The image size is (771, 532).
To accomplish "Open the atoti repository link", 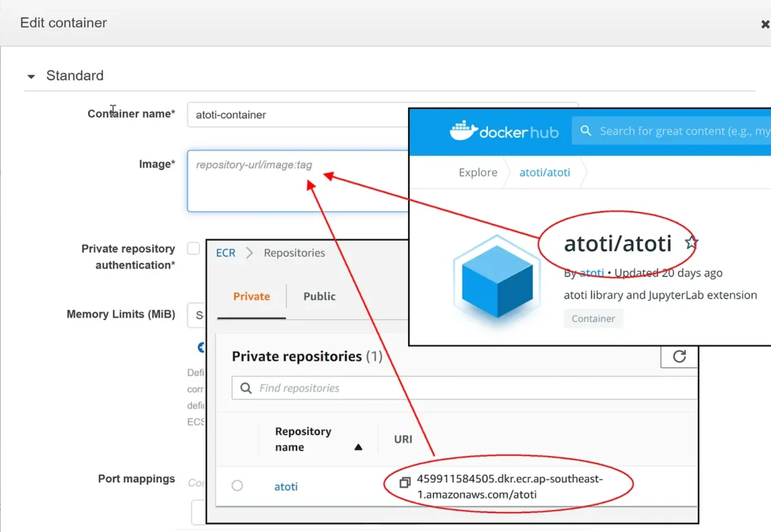I will point(285,486).
